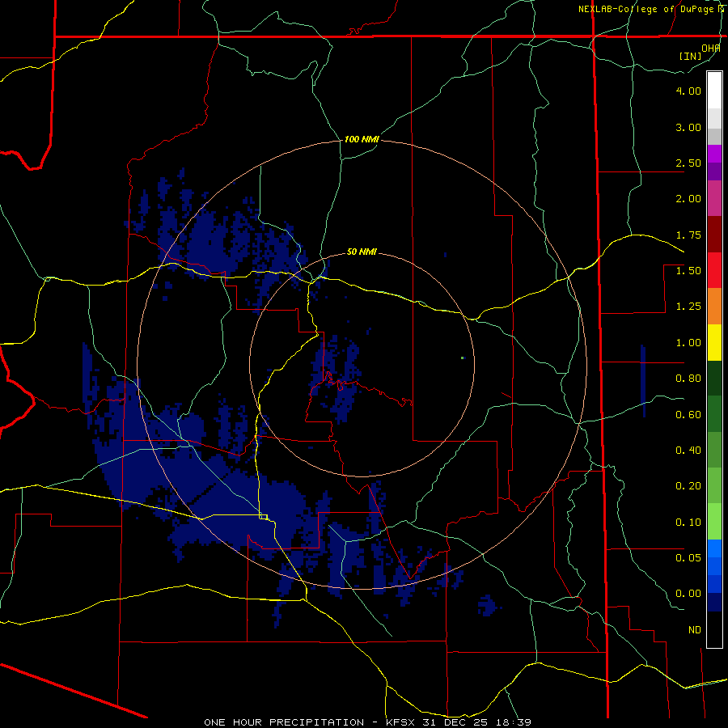This screenshot has height=728, width=728.
Task: Click the black ND swatch in legend
Action: click(714, 629)
